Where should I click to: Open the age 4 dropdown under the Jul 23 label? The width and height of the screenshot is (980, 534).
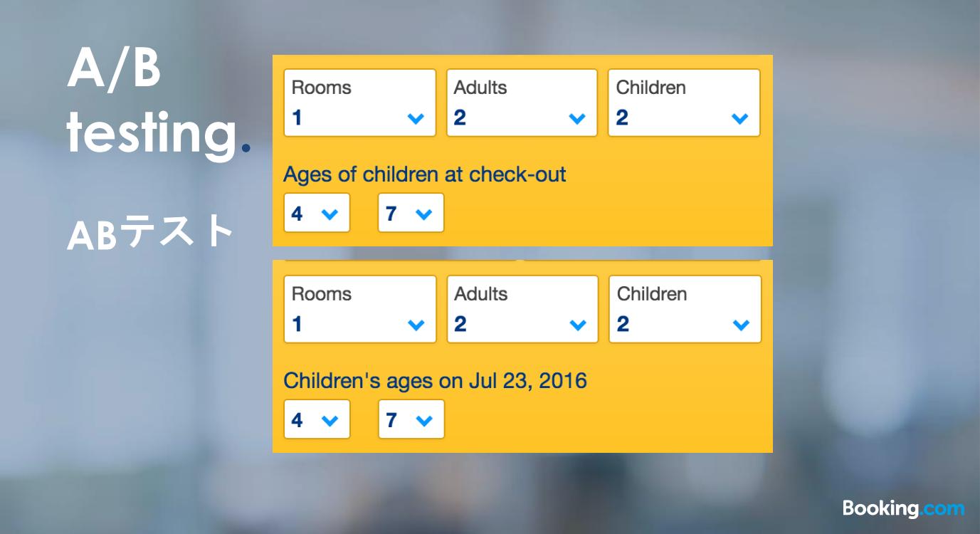tap(317, 420)
